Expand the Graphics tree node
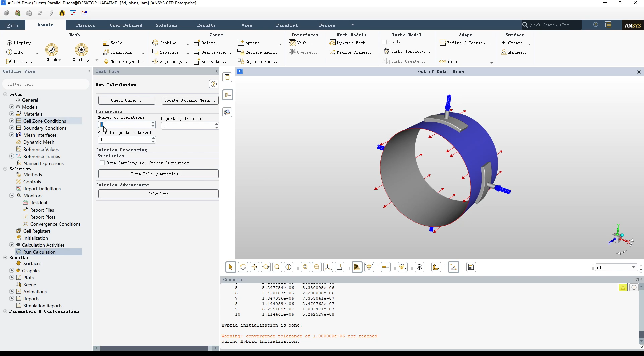This screenshot has height=356, width=644. pyautogui.click(x=12, y=270)
